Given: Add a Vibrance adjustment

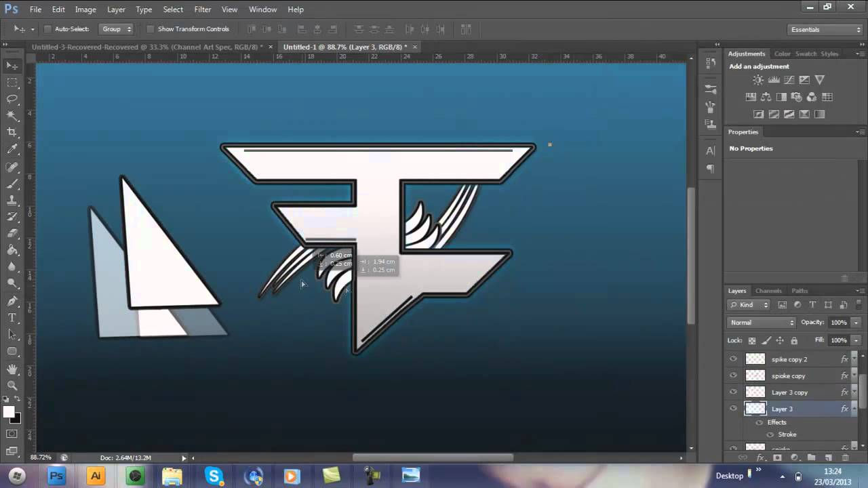Looking at the screenshot, I should (820, 80).
